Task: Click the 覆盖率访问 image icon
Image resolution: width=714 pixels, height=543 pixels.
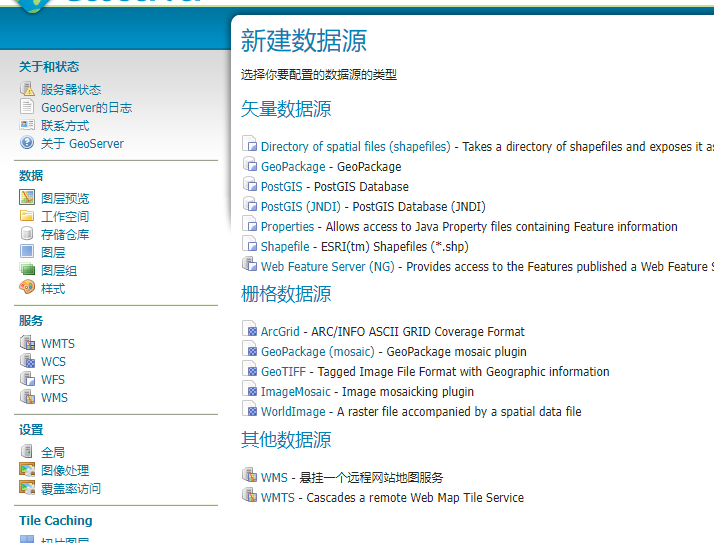Action: [x=27, y=487]
